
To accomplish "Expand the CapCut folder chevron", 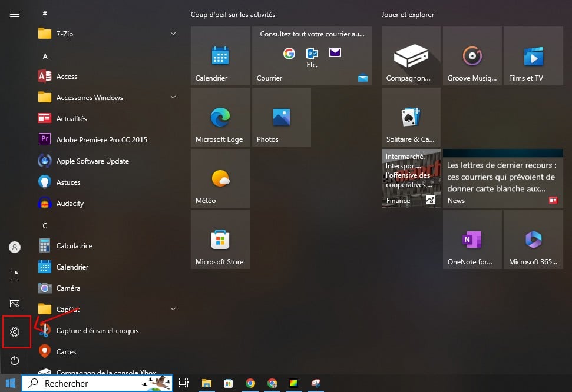I will [173, 309].
